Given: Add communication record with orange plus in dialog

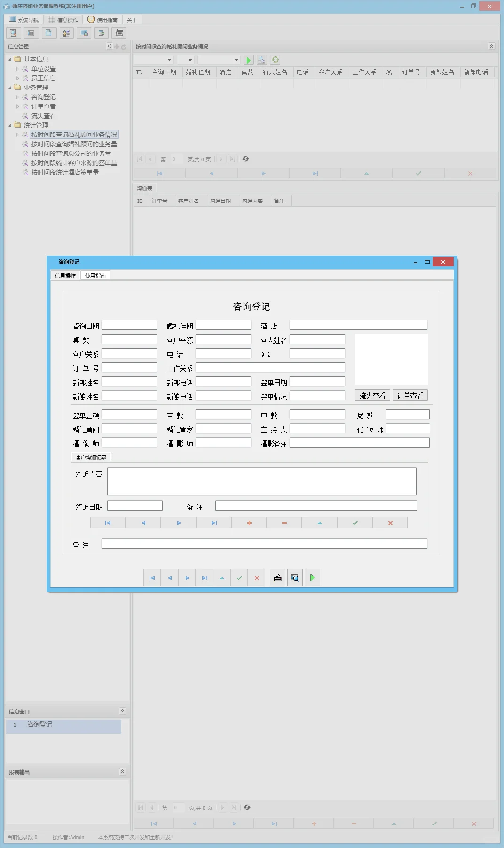Looking at the screenshot, I should [249, 523].
